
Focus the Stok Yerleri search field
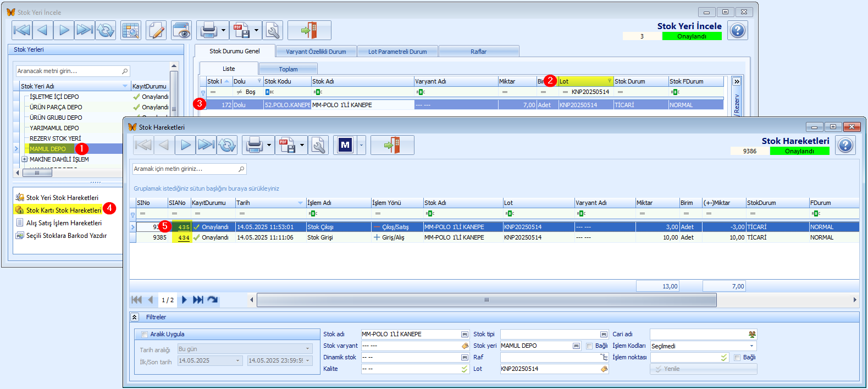71,71
